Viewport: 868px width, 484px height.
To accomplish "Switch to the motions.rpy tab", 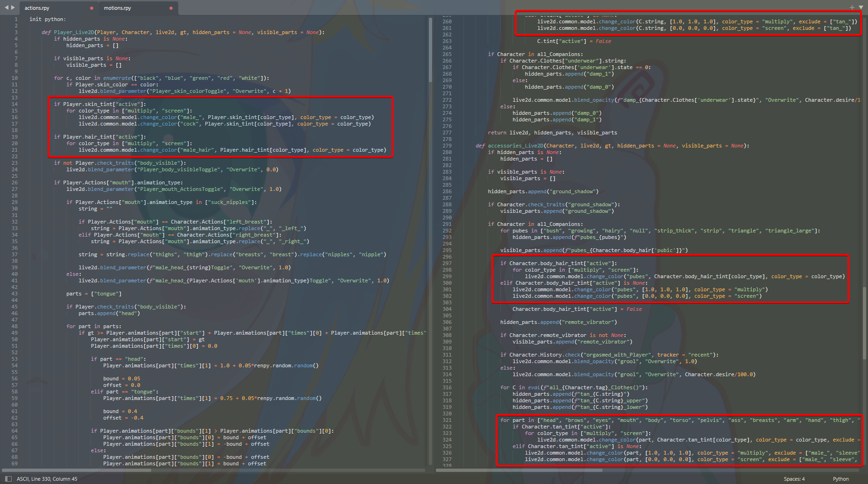I will [131, 8].
